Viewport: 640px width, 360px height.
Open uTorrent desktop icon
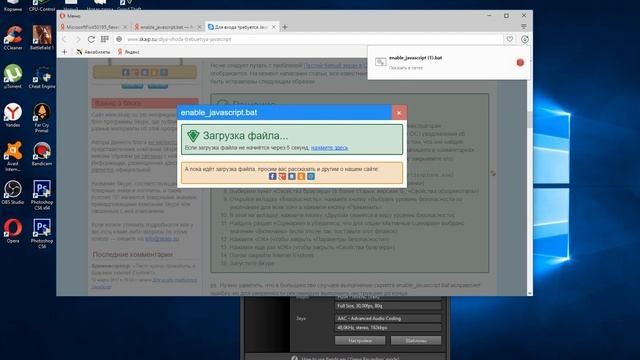coord(13,76)
